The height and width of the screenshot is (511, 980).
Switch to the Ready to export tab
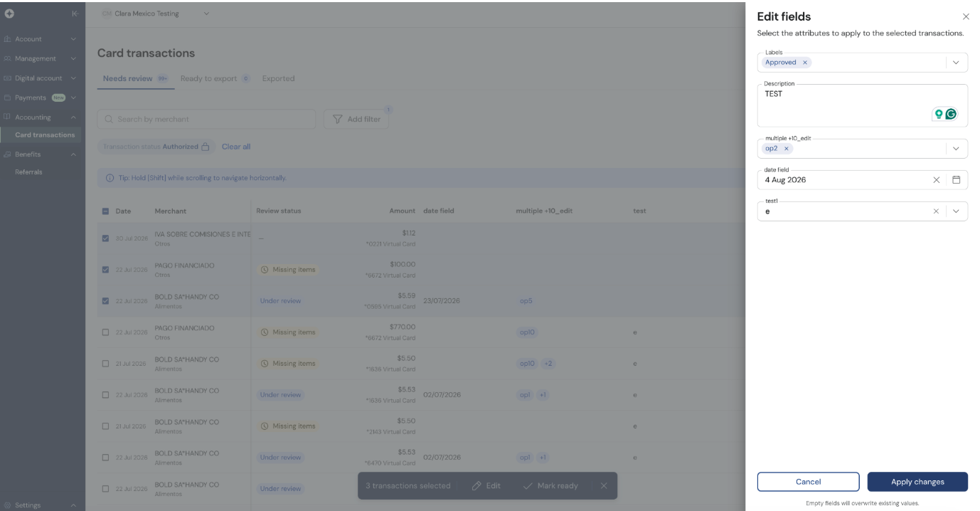(x=215, y=79)
